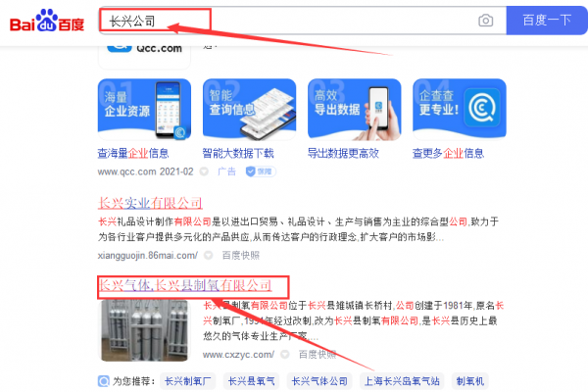This screenshot has height=392, width=588.
Task: Open 长兴气体,长兴县制氧有限公司 result link
Action: pos(185,285)
